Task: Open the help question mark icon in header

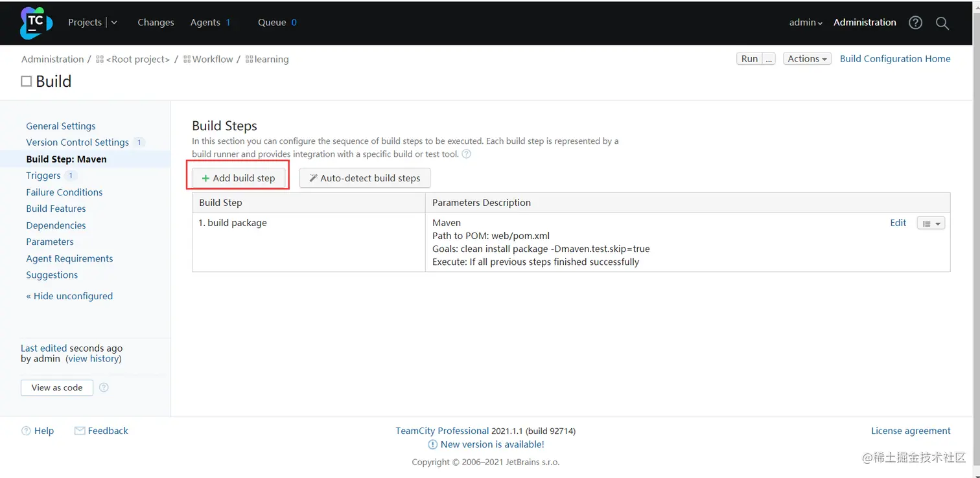Action: (x=915, y=23)
